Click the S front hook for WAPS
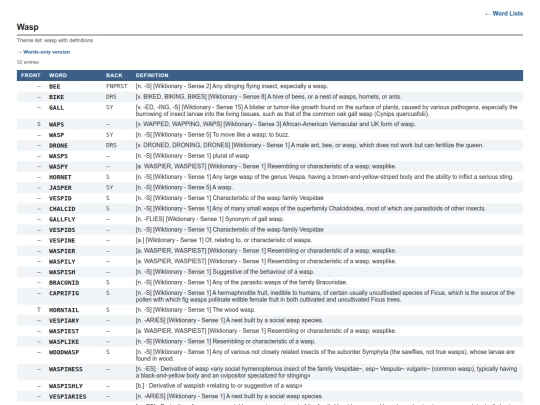The width and height of the screenshot is (540, 405). tap(39, 124)
